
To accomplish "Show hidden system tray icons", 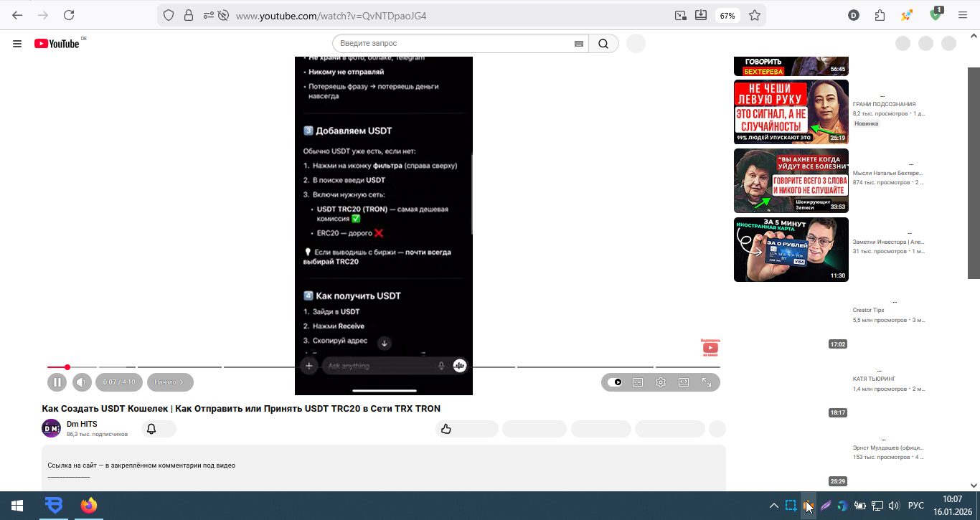I will 773,506.
